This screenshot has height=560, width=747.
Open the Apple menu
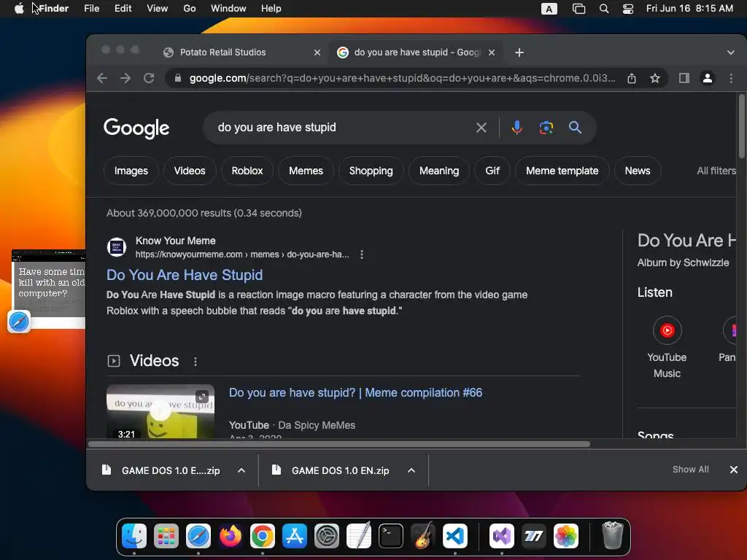coord(19,9)
